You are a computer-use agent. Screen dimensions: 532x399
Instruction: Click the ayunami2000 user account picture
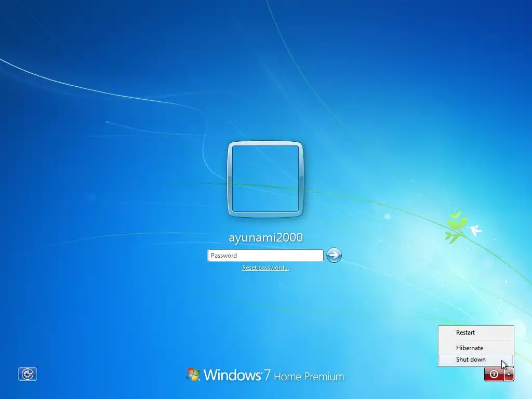[x=265, y=179]
